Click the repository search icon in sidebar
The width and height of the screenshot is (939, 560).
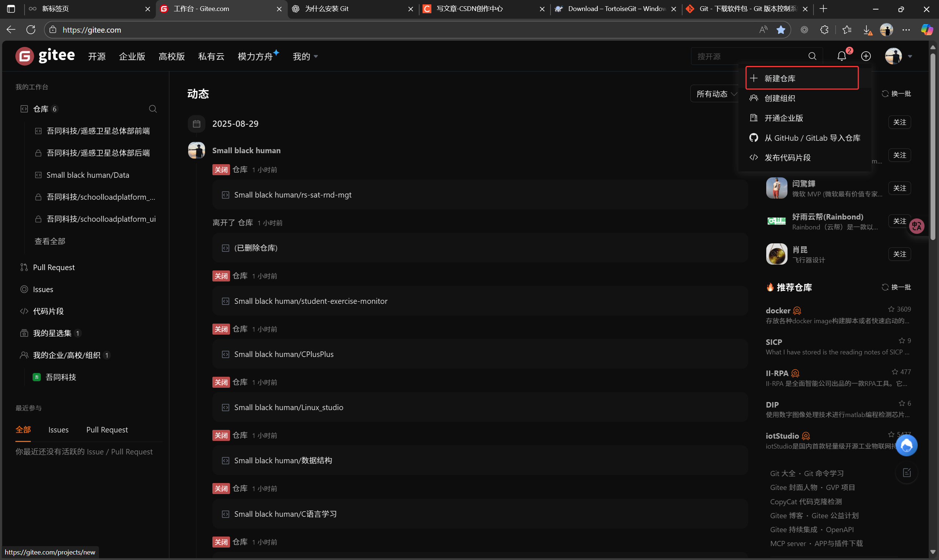pos(153,109)
